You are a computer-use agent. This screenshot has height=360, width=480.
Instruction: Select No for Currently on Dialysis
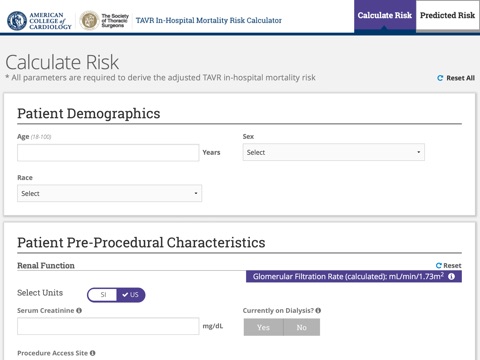tap(302, 327)
